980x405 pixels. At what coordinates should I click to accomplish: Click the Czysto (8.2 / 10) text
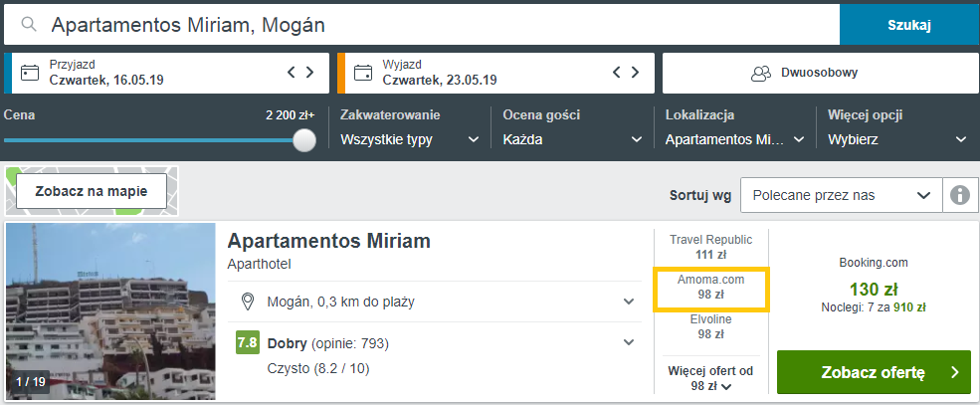(318, 369)
